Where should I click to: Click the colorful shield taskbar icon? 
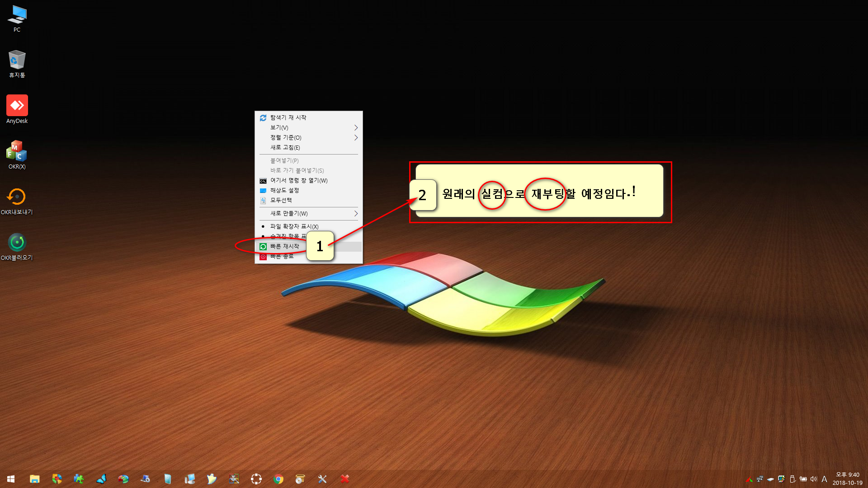coord(57,479)
